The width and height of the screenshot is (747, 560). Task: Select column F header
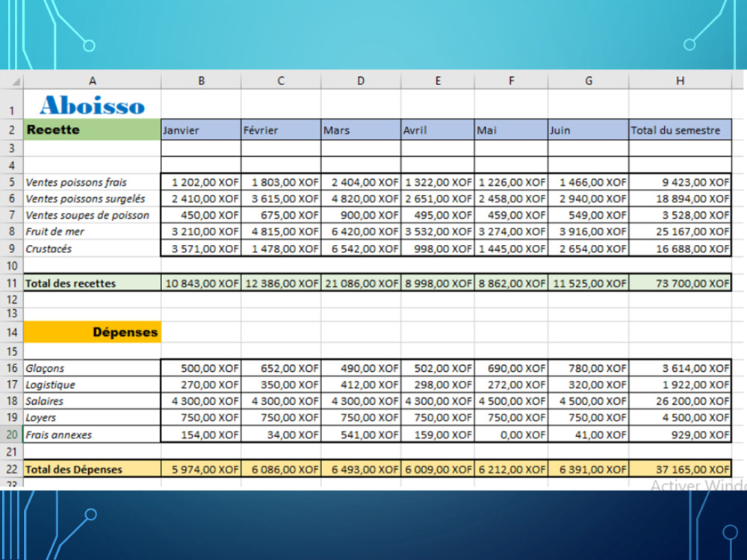click(511, 81)
